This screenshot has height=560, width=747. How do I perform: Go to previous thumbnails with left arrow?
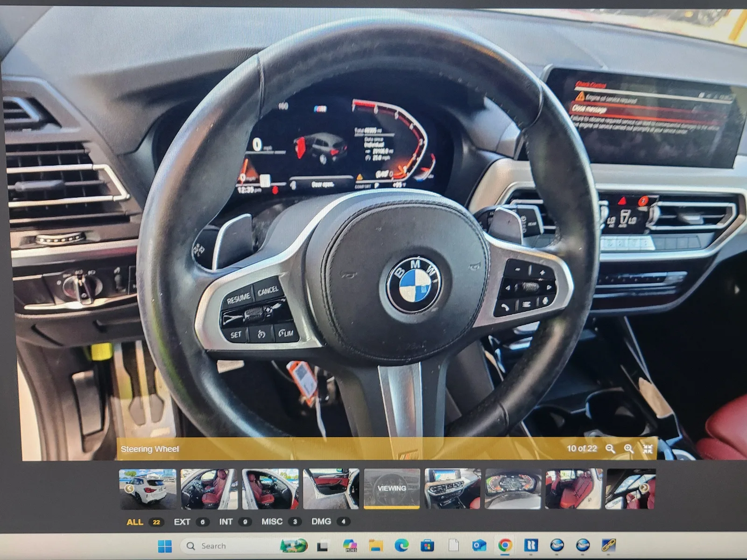[129, 489]
